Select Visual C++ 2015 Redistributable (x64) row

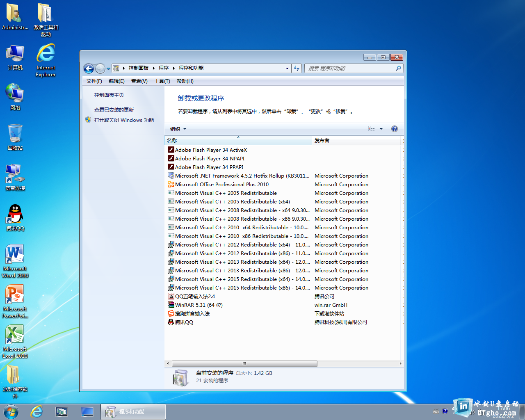(283, 279)
